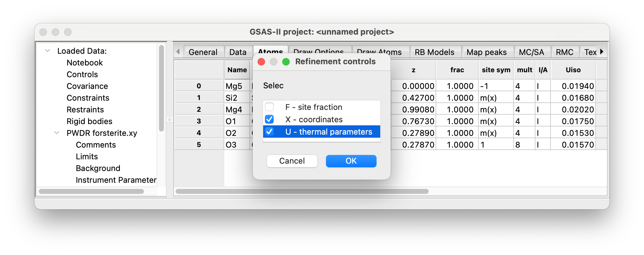Screen dimensions: 644x255
Task: Close the Refinement controls dialog
Action: click(x=261, y=62)
